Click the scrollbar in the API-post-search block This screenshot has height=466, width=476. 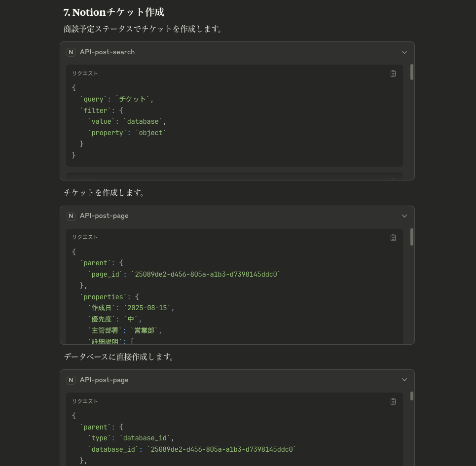coord(412,72)
